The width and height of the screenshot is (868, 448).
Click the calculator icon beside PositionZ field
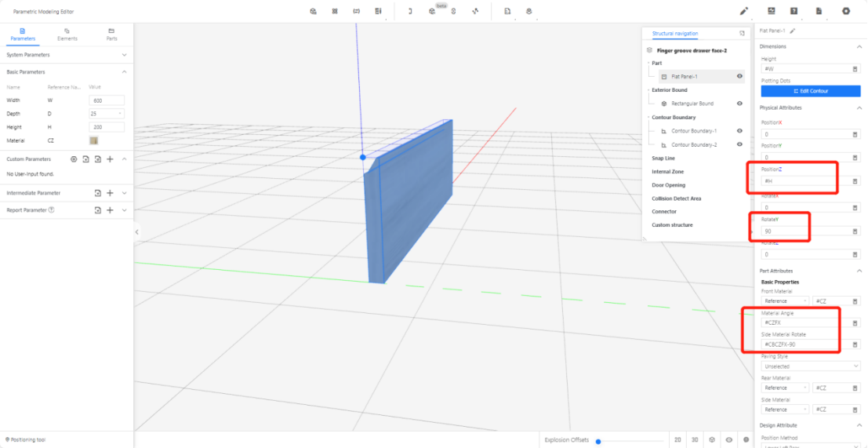coord(855,181)
